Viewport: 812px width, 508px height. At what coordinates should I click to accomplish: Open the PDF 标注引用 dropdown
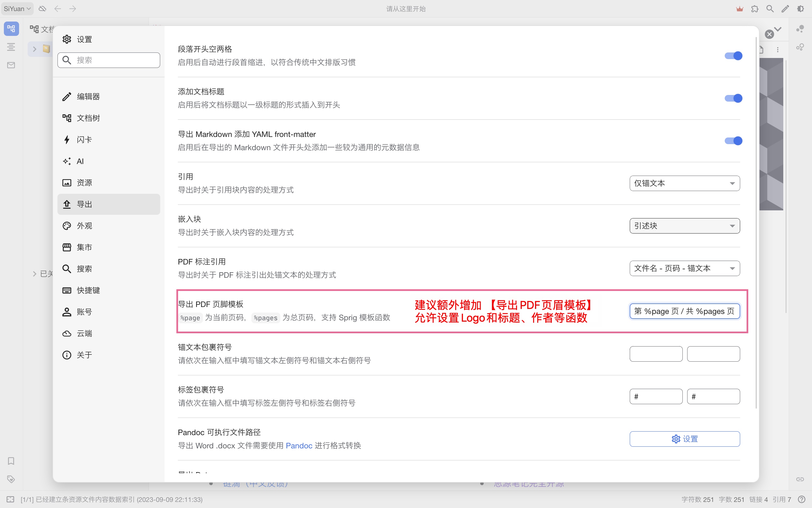[x=684, y=268]
